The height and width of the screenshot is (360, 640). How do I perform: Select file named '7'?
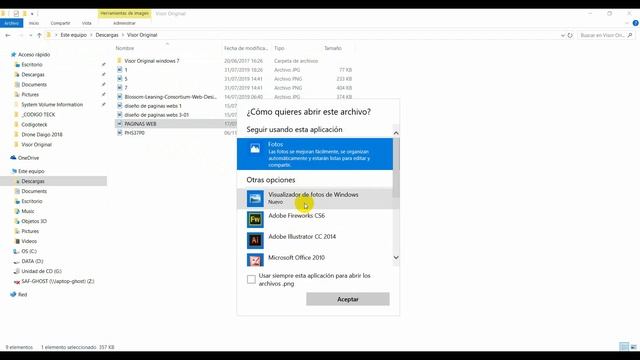[126, 88]
